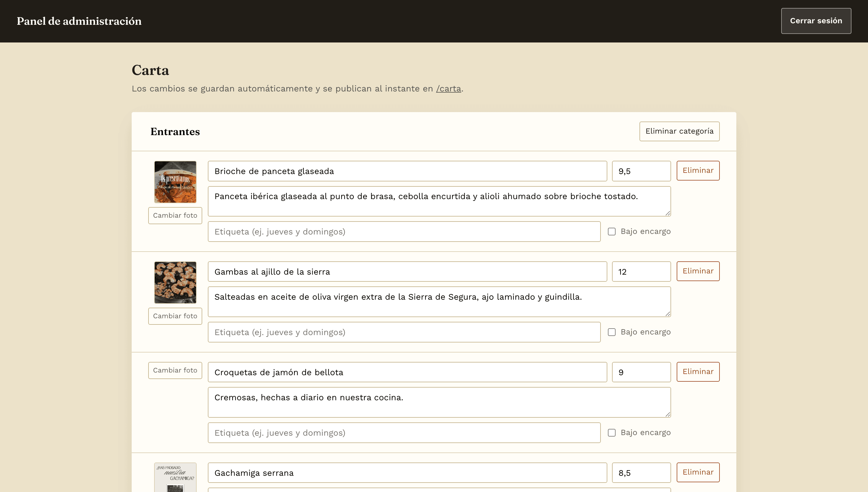Click the Croquetas description text area
The width and height of the screenshot is (868, 492).
(x=439, y=402)
